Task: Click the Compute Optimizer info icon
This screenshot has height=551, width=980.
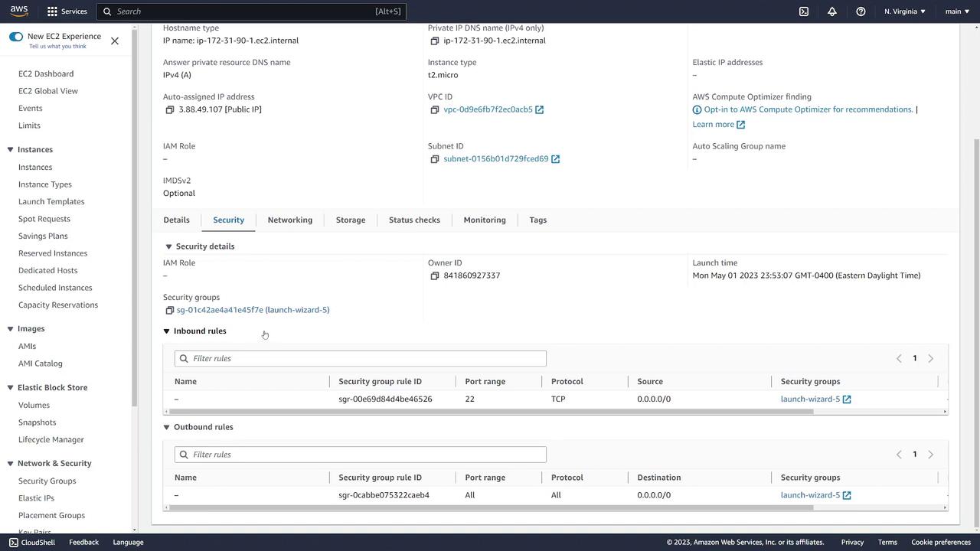Action: pyautogui.click(x=697, y=109)
